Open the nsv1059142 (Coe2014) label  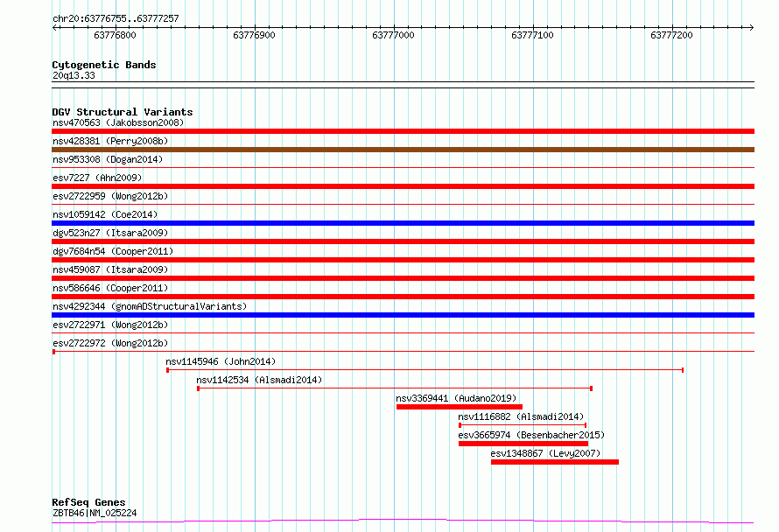click(x=105, y=214)
